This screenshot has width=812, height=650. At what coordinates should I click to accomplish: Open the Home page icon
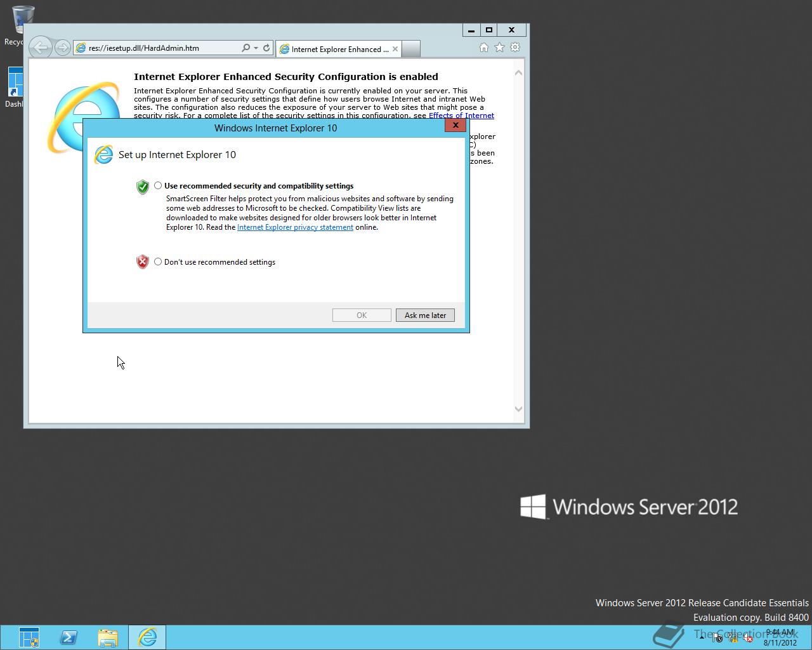click(484, 48)
